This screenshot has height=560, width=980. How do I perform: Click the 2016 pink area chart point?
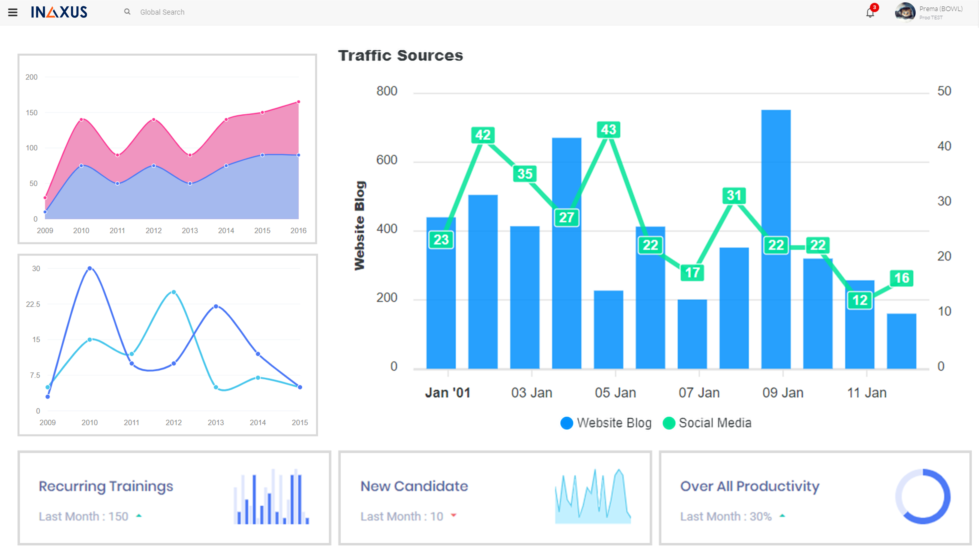tap(298, 102)
